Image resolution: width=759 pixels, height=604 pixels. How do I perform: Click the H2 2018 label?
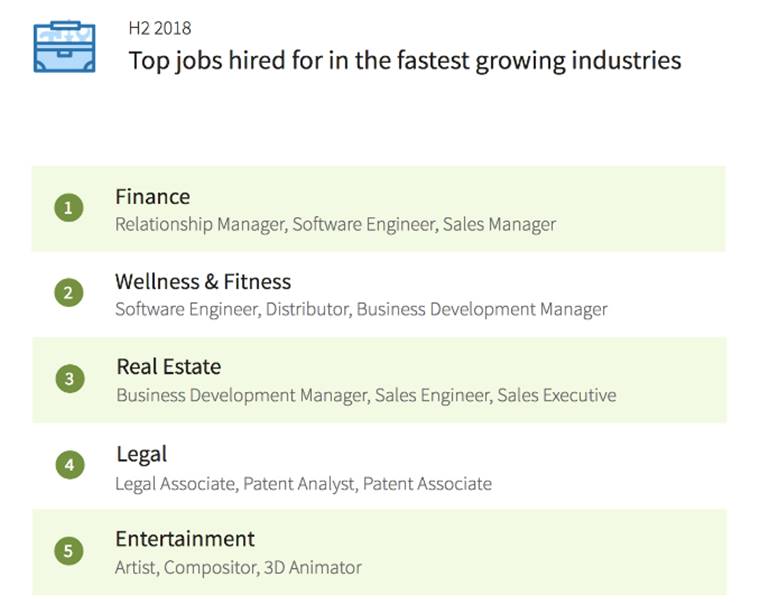coord(159,28)
